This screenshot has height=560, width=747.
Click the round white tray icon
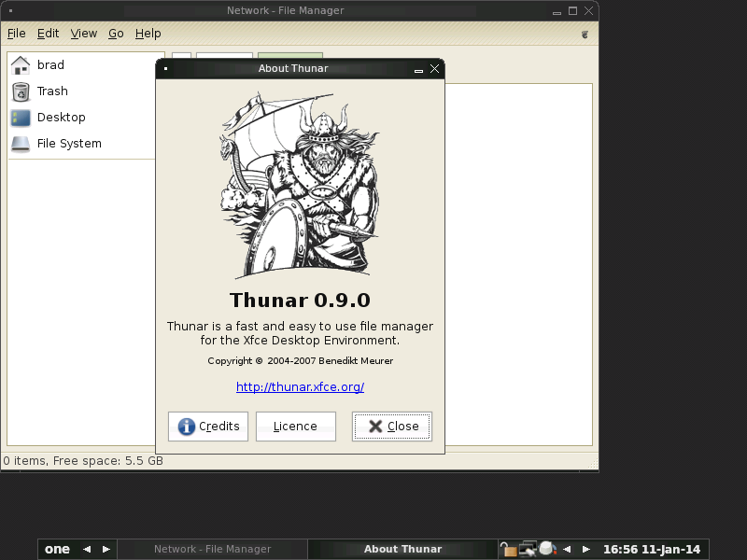[x=547, y=548]
